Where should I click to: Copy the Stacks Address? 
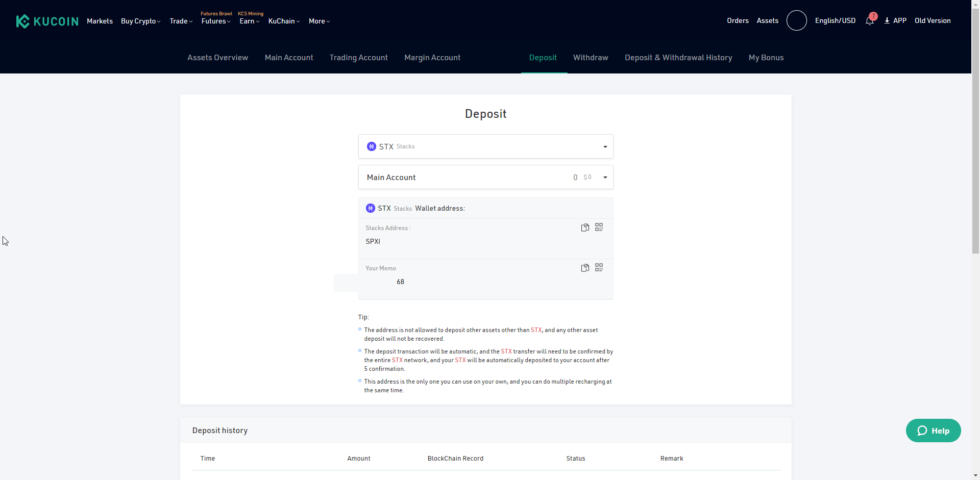coord(585,228)
